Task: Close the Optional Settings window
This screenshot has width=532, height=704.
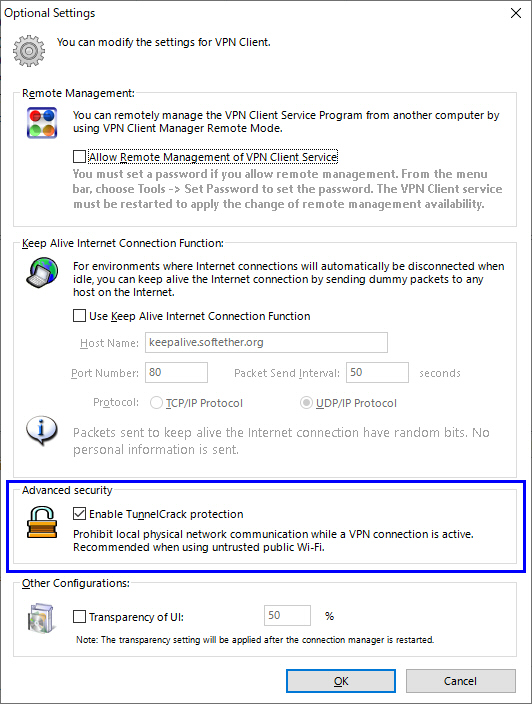Action: pos(516,13)
